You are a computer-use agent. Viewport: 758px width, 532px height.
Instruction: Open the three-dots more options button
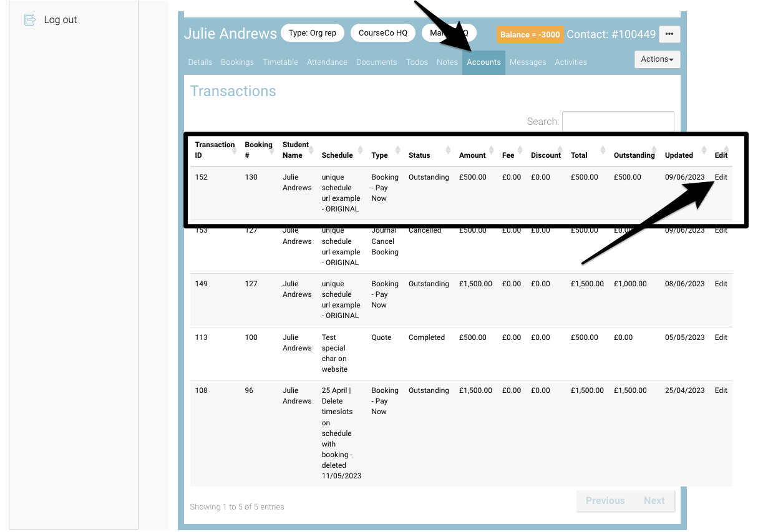(669, 34)
